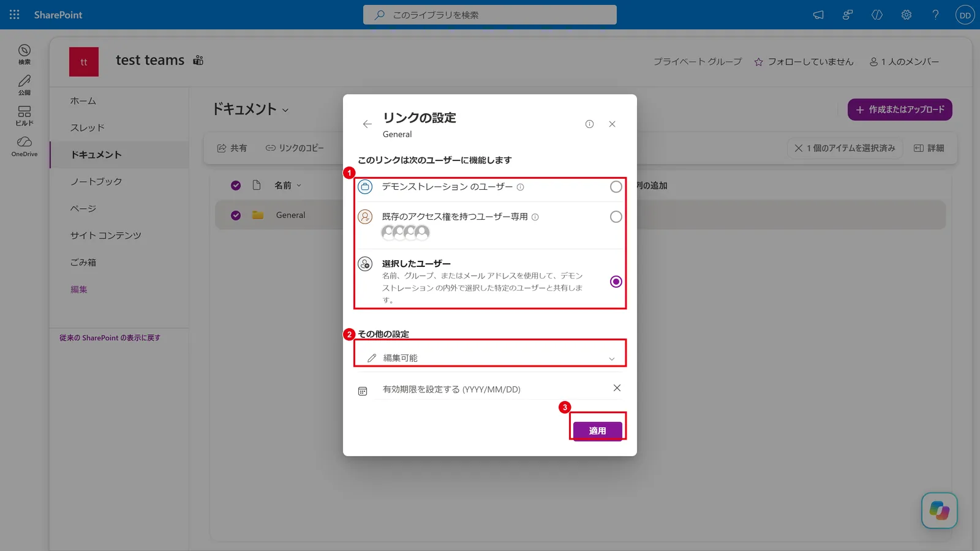
Task: Select ドキュメント in site navigation
Action: pyautogui.click(x=96, y=155)
